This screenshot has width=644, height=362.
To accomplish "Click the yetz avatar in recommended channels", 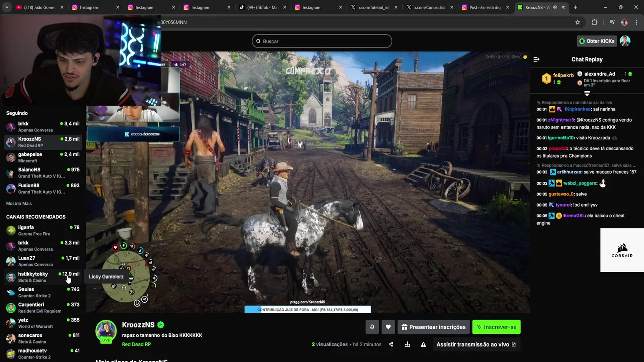I will tap(11, 323).
